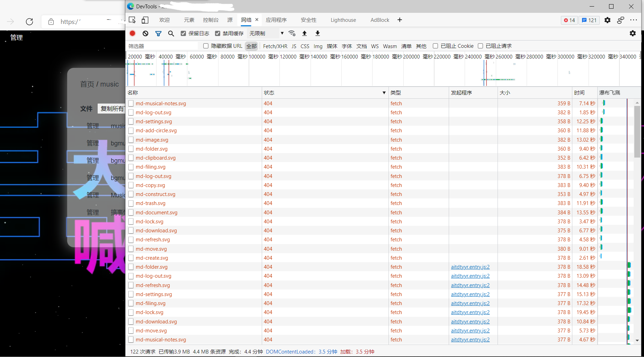
Task: Filter requests by Fetch/XHR
Action: (x=275, y=46)
